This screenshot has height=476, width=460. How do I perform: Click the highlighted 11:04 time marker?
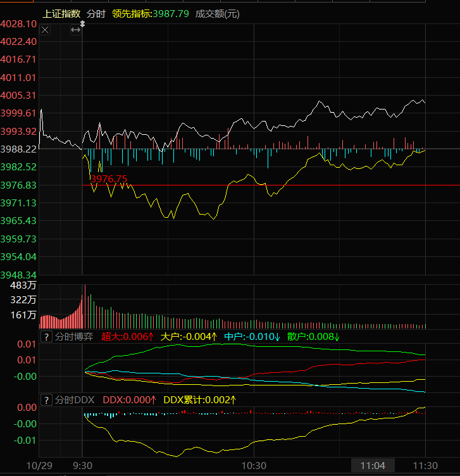coord(373,466)
